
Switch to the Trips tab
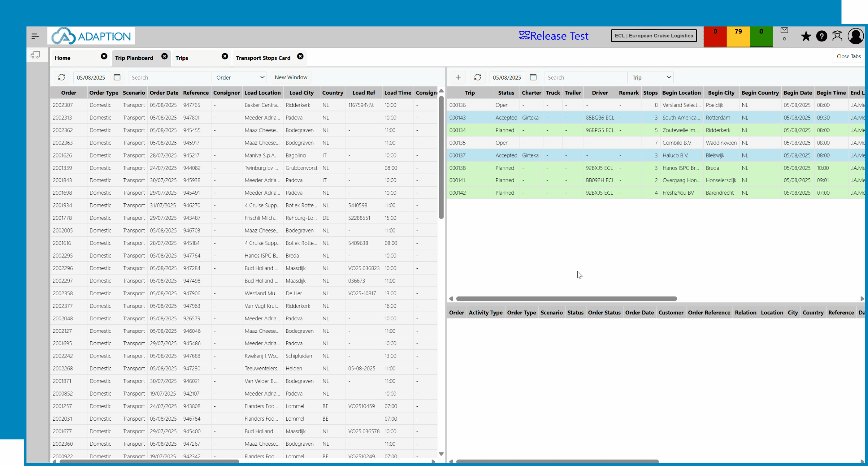coord(182,58)
